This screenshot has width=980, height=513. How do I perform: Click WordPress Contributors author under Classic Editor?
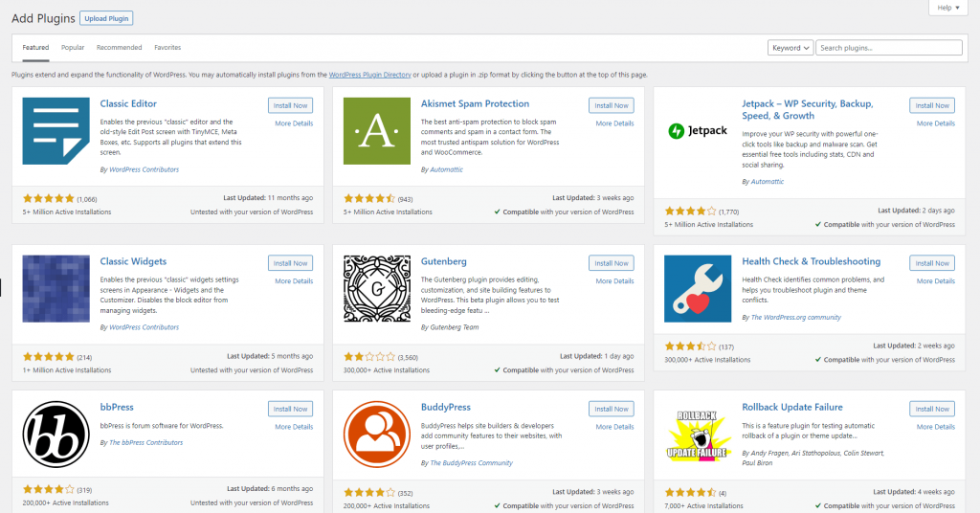tap(144, 169)
